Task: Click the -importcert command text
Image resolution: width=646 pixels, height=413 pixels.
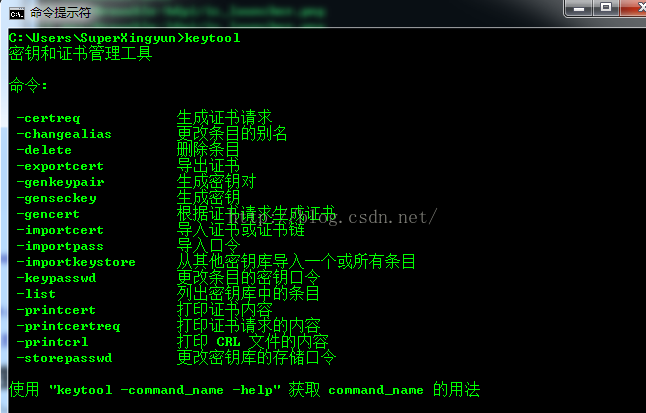Action: pos(60,230)
